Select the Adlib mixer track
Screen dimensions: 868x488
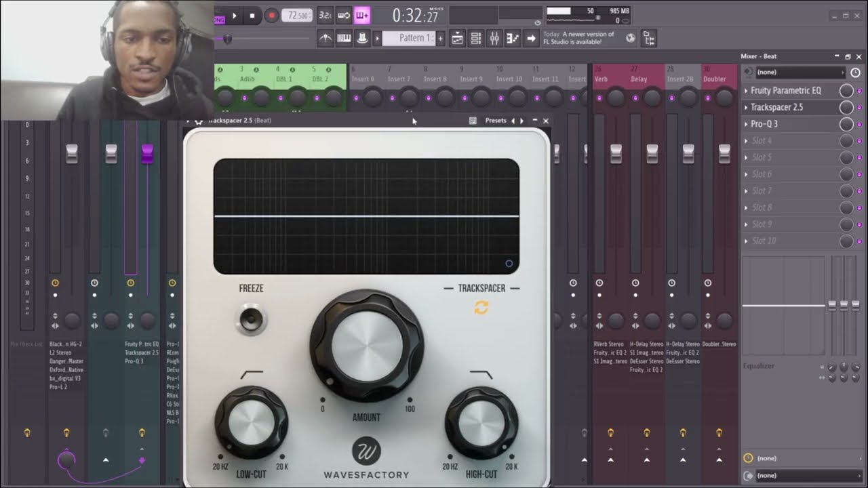(x=247, y=79)
